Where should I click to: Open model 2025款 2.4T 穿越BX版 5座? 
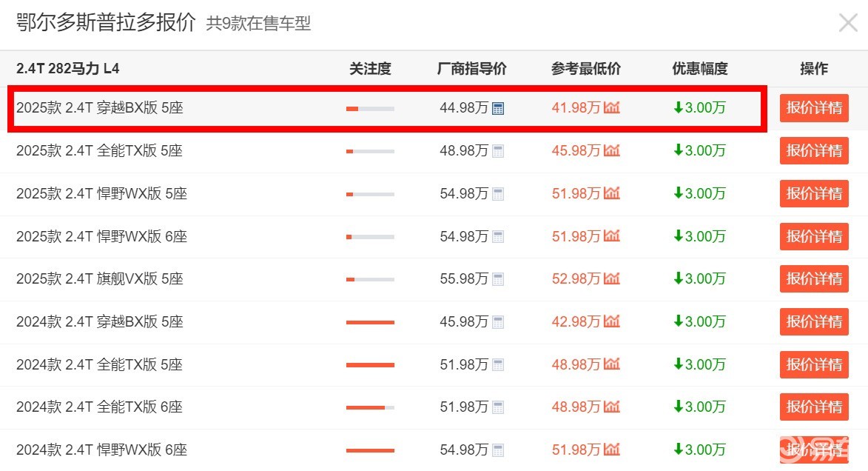(100, 107)
